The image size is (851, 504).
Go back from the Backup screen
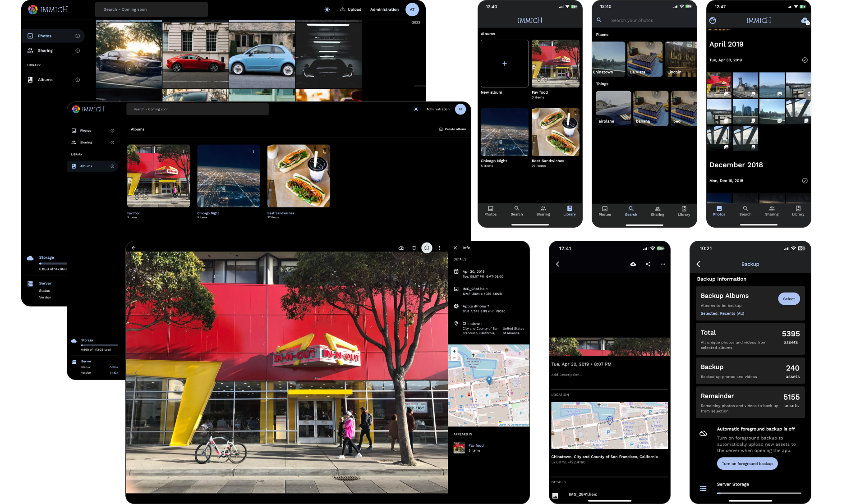coord(699,264)
